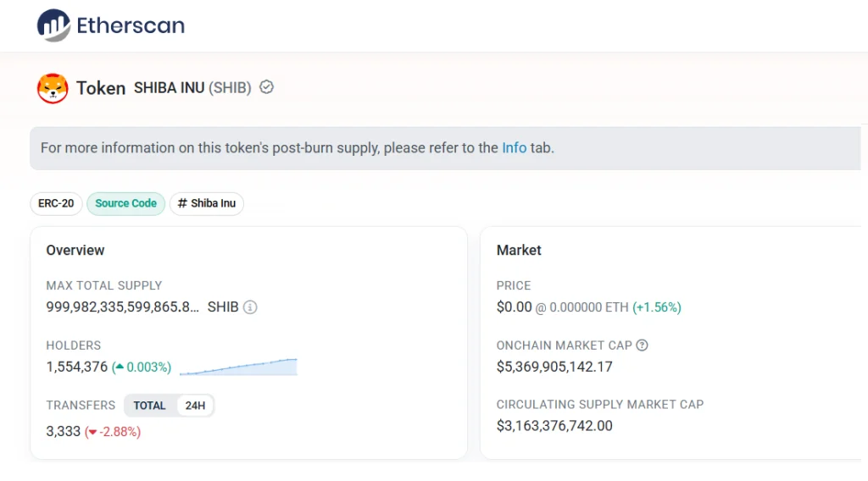868x481 pixels.
Task: Click the SHIBA INU token avatar
Action: pos(53,88)
